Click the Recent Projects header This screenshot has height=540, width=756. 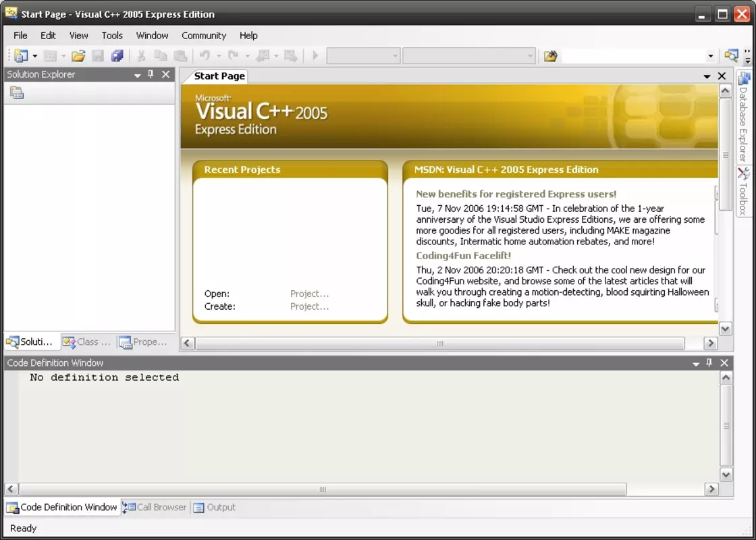coord(242,169)
